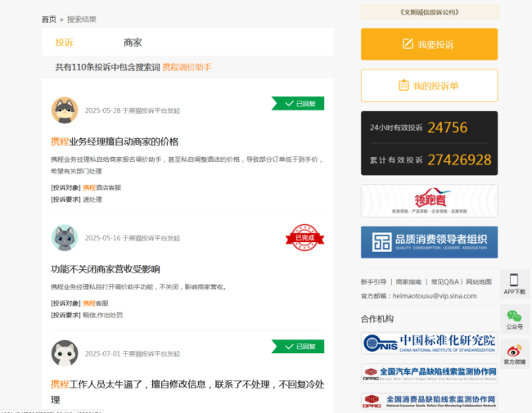Open the 文明诚信投诉公约 link
The image size is (532, 413).
click(429, 12)
